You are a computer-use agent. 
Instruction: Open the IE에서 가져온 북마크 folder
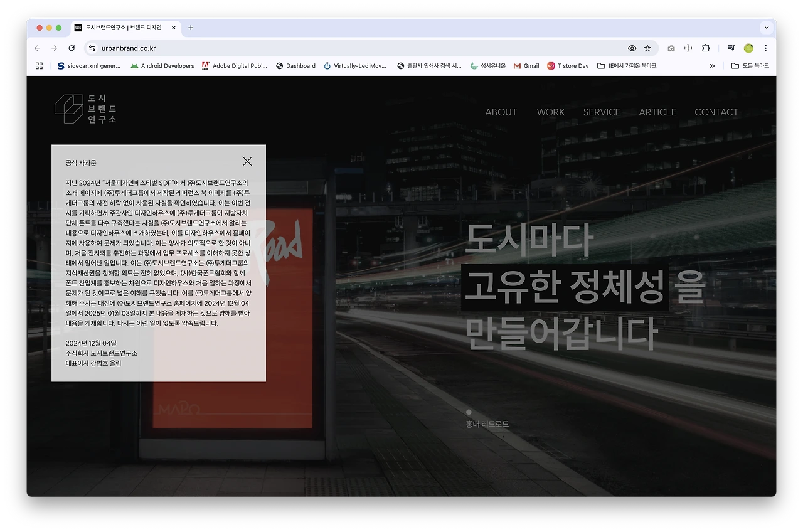coord(627,66)
